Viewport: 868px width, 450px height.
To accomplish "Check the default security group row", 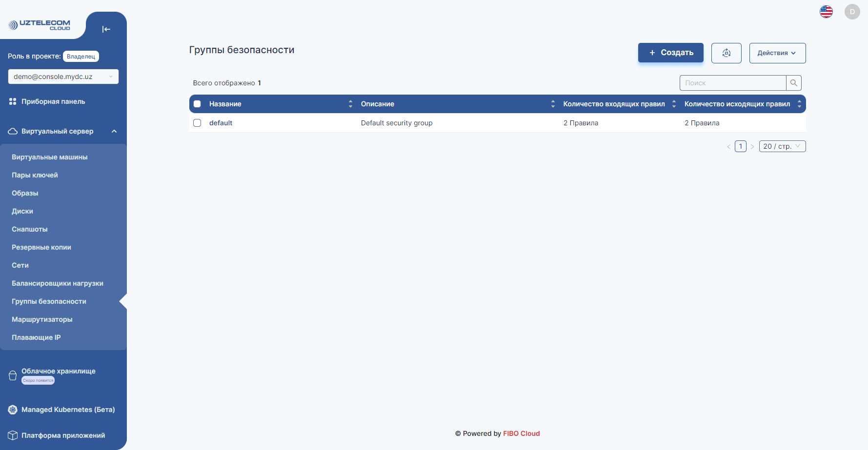I will [x=197, y=123].
